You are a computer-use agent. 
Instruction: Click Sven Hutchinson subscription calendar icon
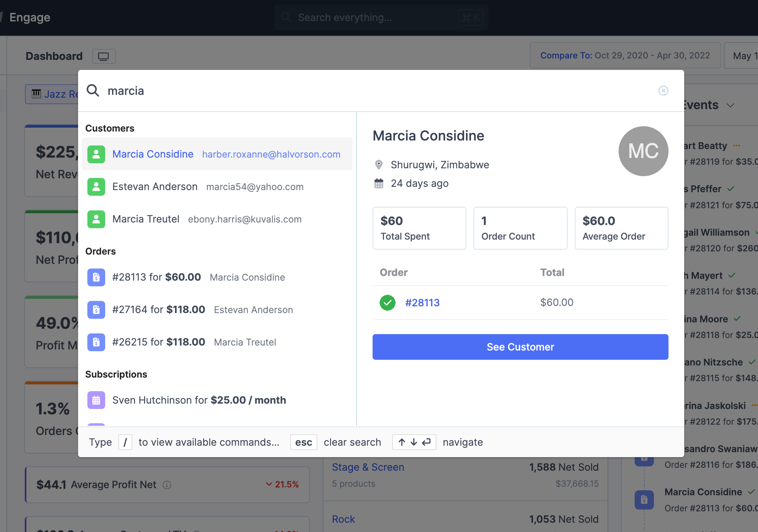pos(96,400)
